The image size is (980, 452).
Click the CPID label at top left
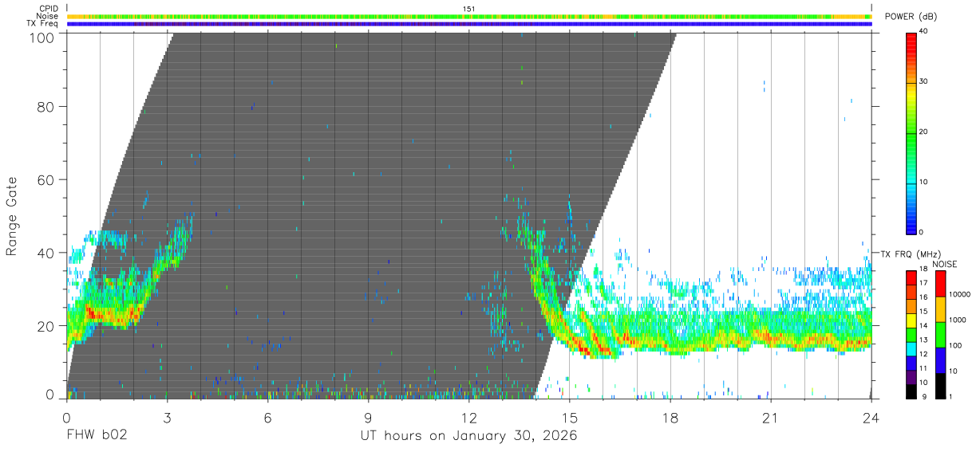pyautogui.click(x=49, y=9)
